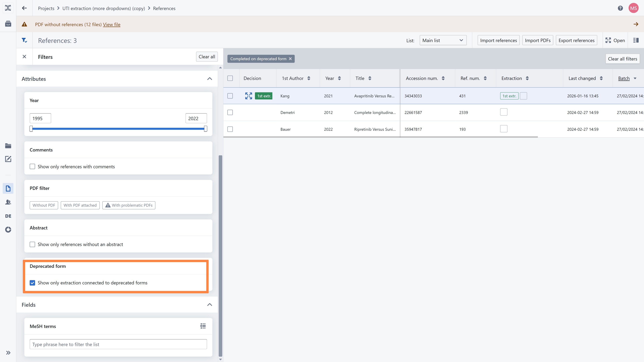The width and height of the screenshot is (644, 362).
Task: Uncheck Show only extraction connected to deprecated forms
Action: click(x=32, y=283)
